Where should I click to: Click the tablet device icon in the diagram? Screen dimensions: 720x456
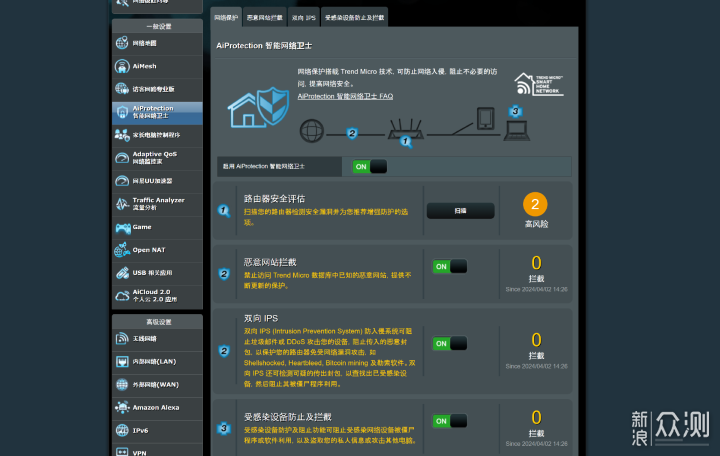pyautogui.click(x=485, y=118)
